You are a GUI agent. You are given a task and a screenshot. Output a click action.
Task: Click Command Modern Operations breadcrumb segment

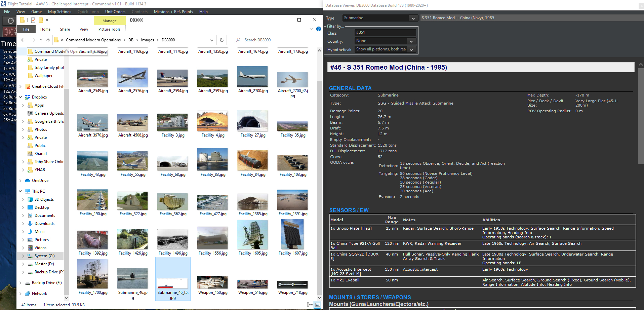(x=93, y=40)
